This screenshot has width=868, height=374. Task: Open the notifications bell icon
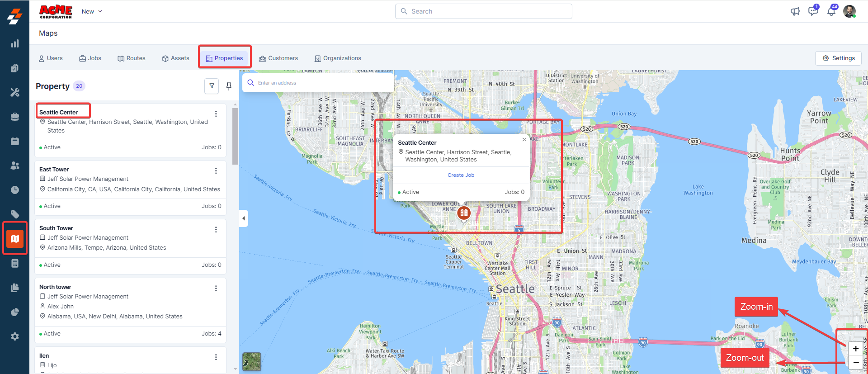click(831, 11)
